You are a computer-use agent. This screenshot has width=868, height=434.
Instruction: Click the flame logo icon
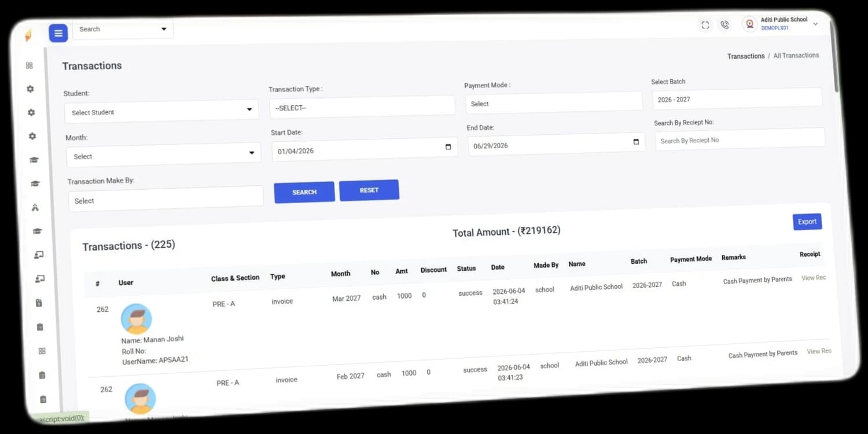pos(28,35)
